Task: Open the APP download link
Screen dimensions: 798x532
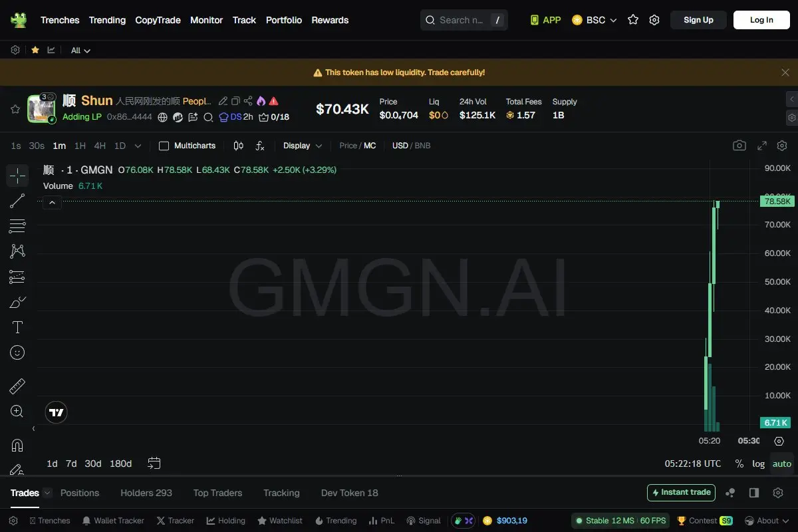Action: [x=545, y=20]
